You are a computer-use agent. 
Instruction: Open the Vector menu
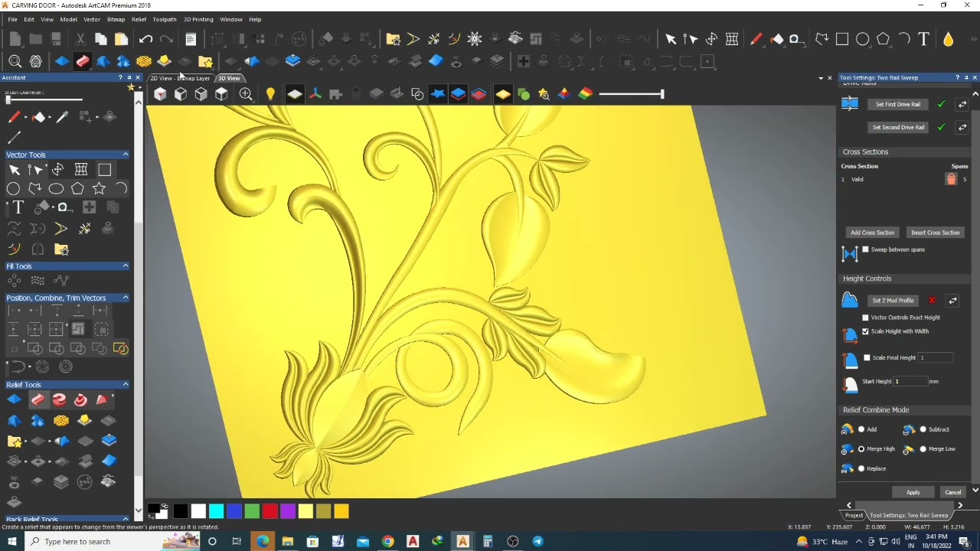pos(92,19)
